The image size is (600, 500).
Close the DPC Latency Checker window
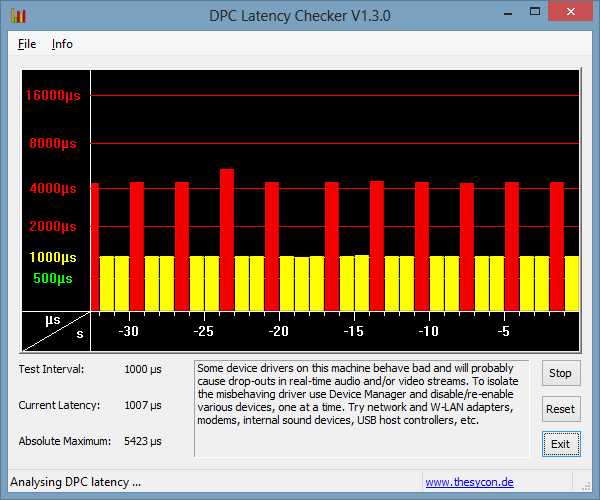click(x=570, y=11)
